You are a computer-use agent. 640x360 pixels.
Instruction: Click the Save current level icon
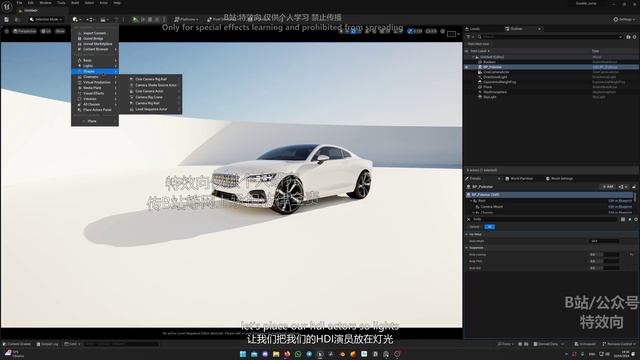pyautogui.click(x=7, y=19)
